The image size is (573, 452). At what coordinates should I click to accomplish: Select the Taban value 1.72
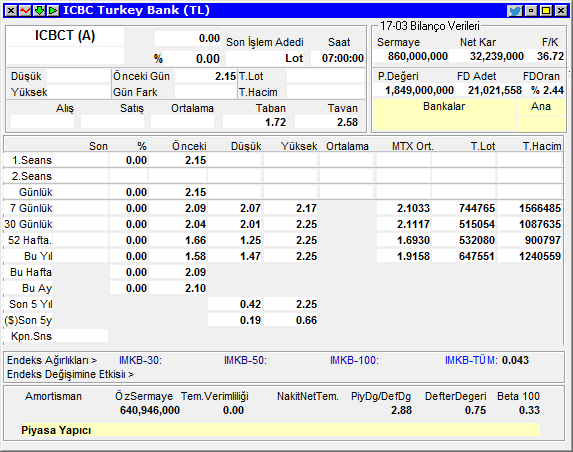click(x=276, y=122)
